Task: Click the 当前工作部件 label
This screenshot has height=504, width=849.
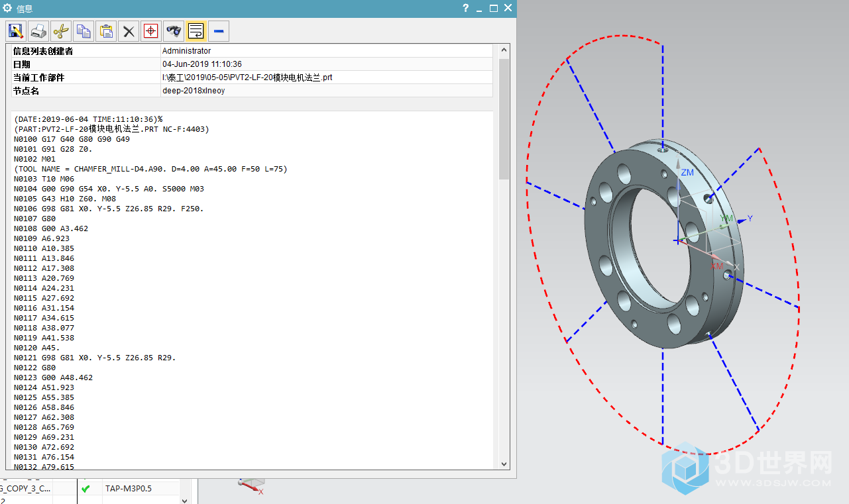Action: coord(38,77)
